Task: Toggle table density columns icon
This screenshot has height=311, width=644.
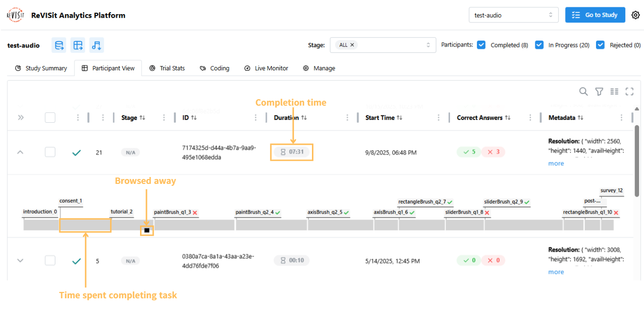Action: [x=614, y=91]
